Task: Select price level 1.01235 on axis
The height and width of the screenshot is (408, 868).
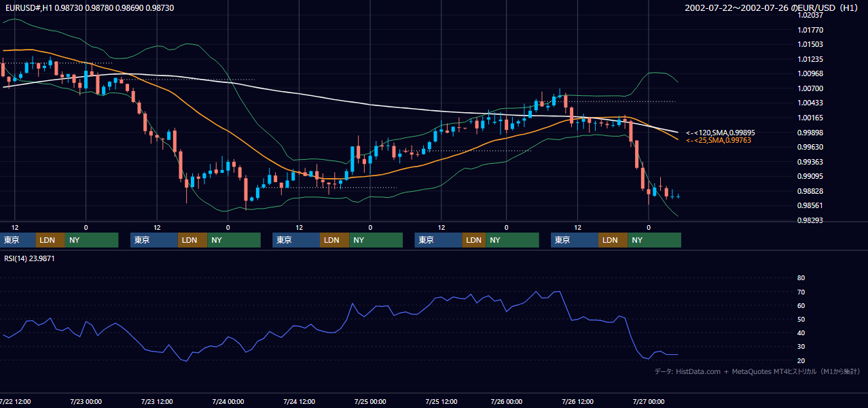Action: click(x=810, y=59)
